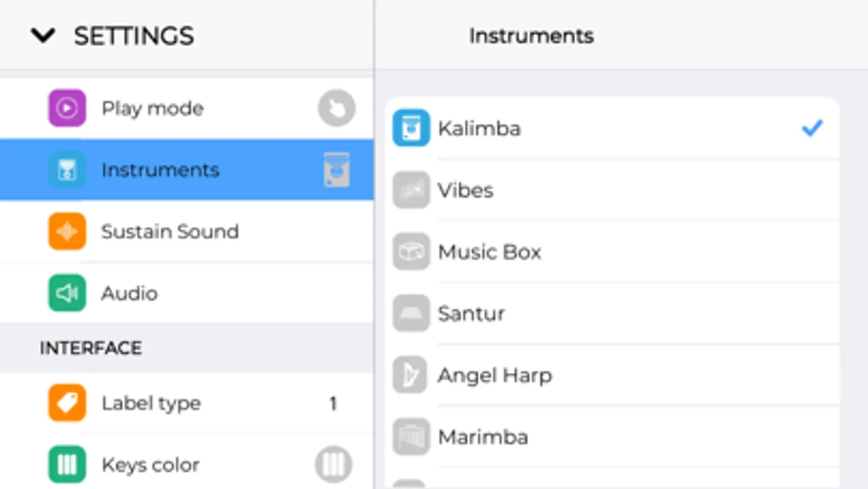Click the Angel Harp icon
Image resolution: width=868 pixels, height=489 pixels.
pyautogui.click(x=411, y=375)
